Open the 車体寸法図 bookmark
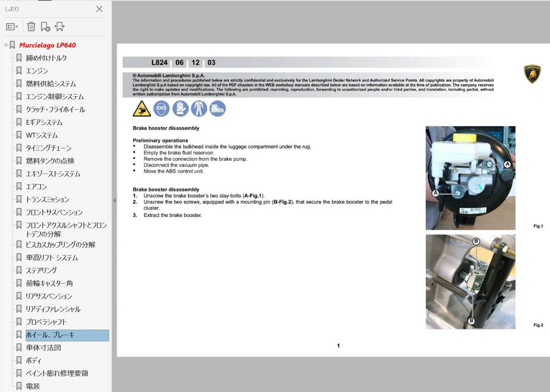The height and width of the screenshot is (392, 550). (44, 348)
